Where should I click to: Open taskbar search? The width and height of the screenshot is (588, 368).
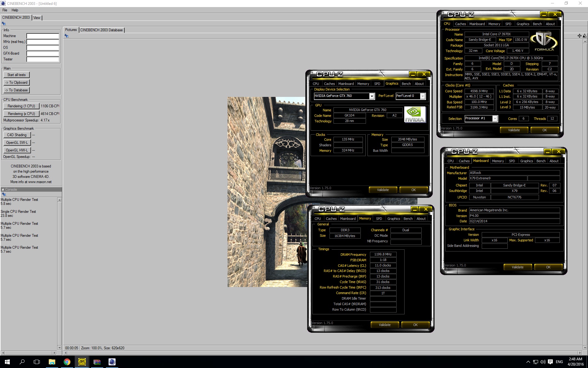tap(22, 362)
